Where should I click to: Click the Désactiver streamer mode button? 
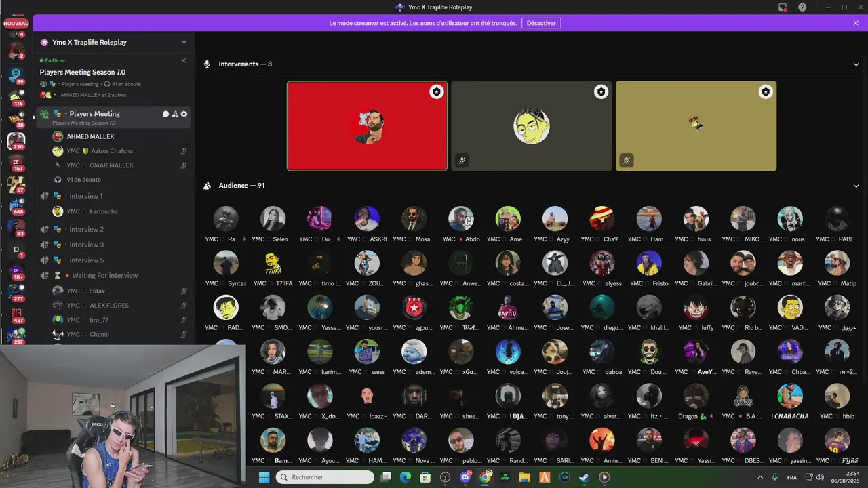point(541,23)
